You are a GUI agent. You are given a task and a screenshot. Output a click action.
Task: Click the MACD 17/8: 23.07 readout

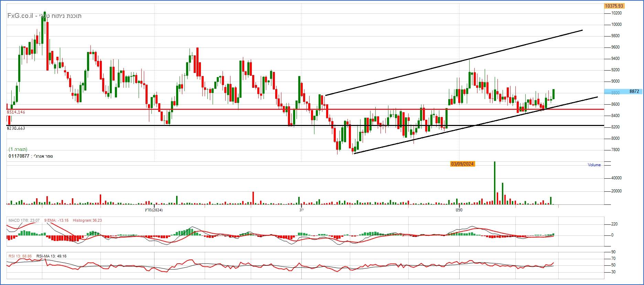(24, 220)
